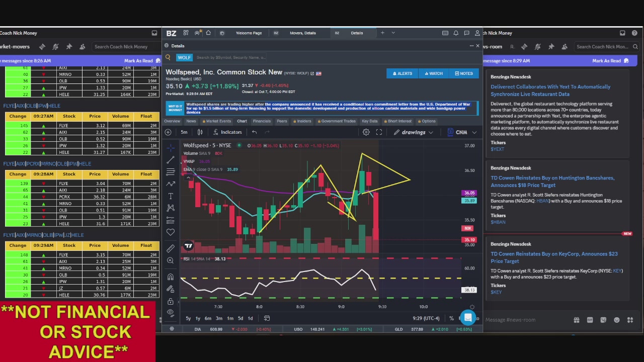Select the 1d time range
Image resolution: width=644 pixels, height=362 pixels.
pos(250,318)
